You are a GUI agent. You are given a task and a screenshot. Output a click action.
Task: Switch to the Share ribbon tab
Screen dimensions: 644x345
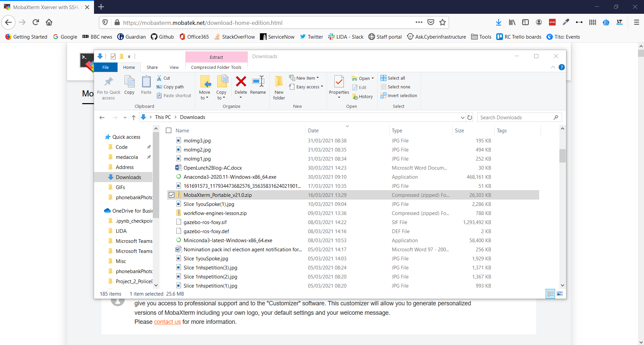[x=152, y=67]
